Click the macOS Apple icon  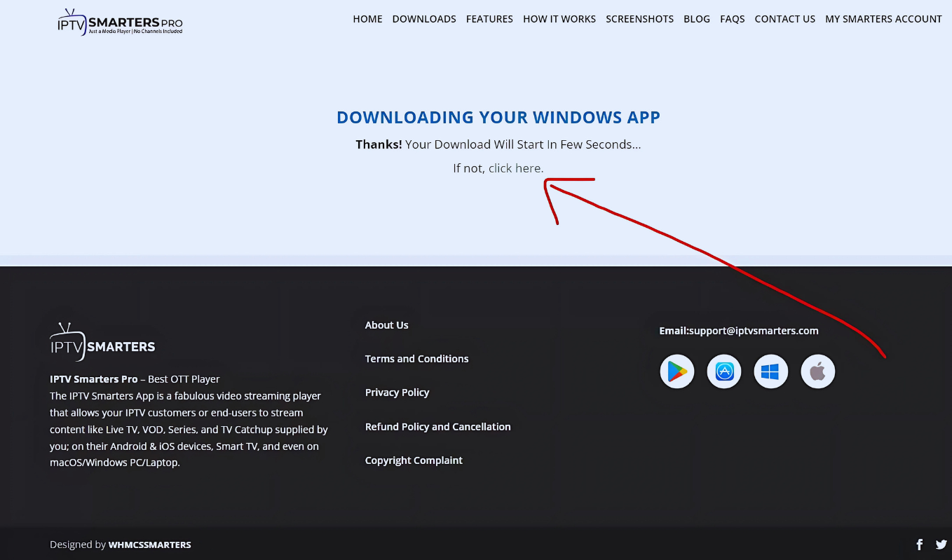[x=817, y=371]
